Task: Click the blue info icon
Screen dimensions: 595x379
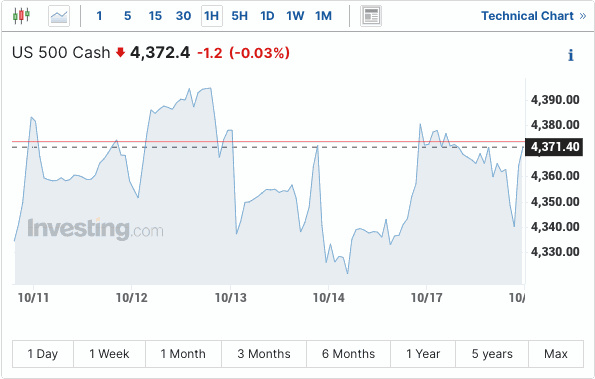Action: tap(570, 55)
